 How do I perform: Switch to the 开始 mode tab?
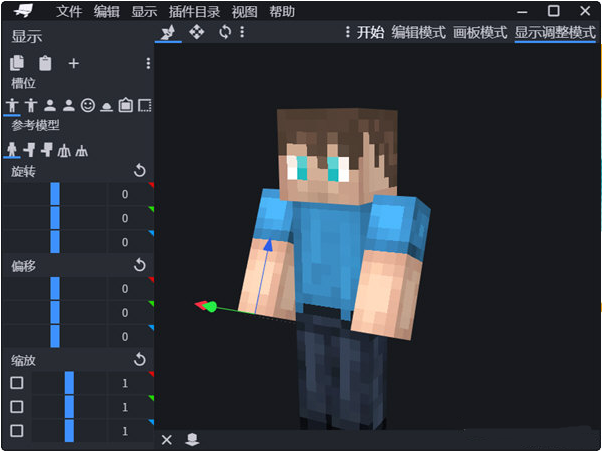(370, 32)
